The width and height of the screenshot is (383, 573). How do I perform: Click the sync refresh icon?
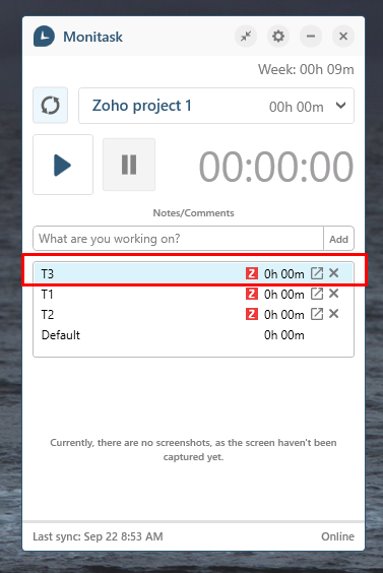(50, 106)
